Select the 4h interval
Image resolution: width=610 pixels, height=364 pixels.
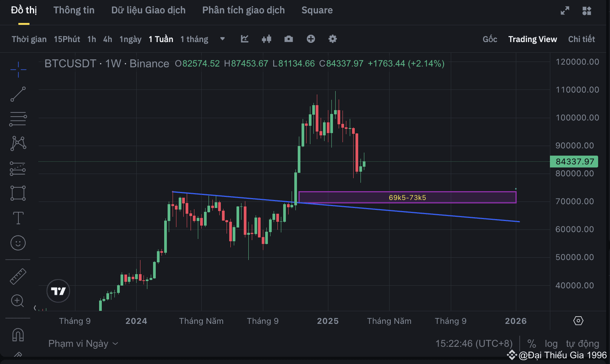tap(108, 39)
